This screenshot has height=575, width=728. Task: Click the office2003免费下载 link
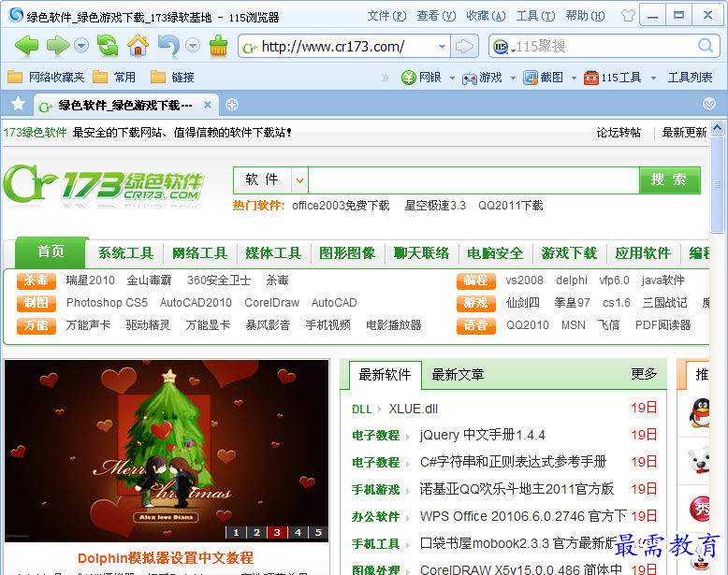(341, 206)
